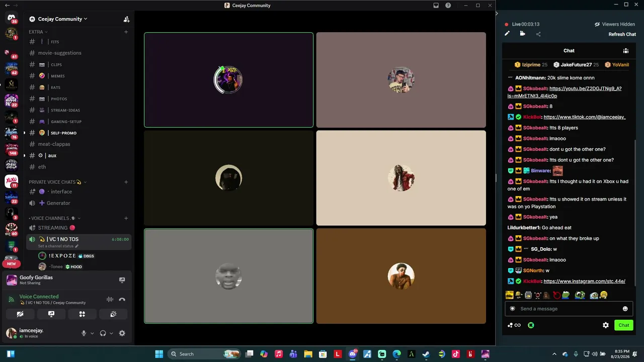Click the Windows taskbar Search box
Screen dimensions: 644x362
(204, 354)
